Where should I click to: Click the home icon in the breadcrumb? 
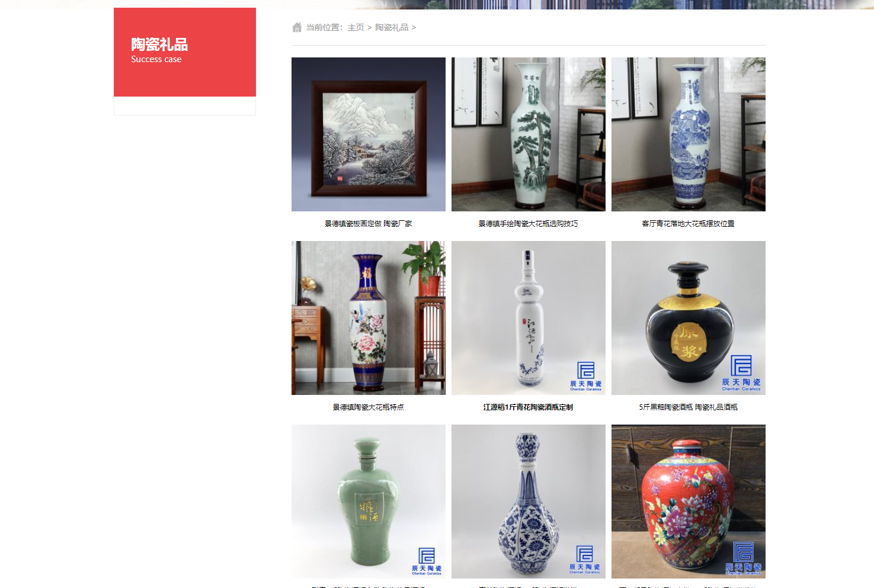pyautogui.click(x=297, y=27)
